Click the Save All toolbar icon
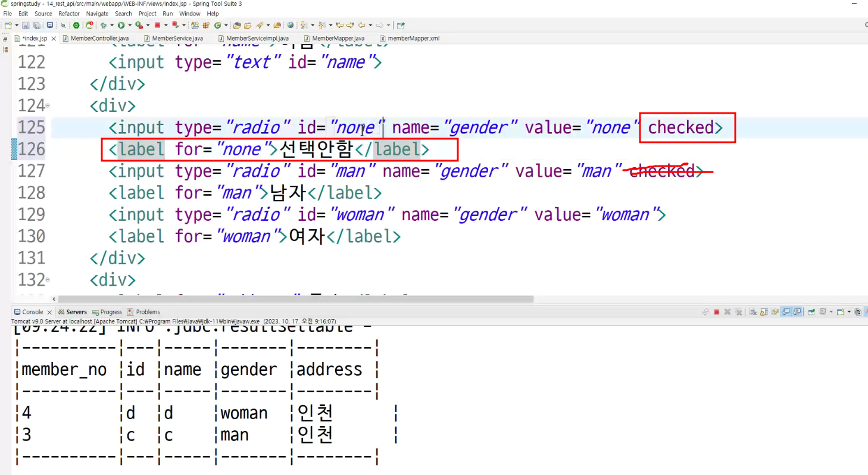Screen dimensions: 868x475 (x=36, y=25)
